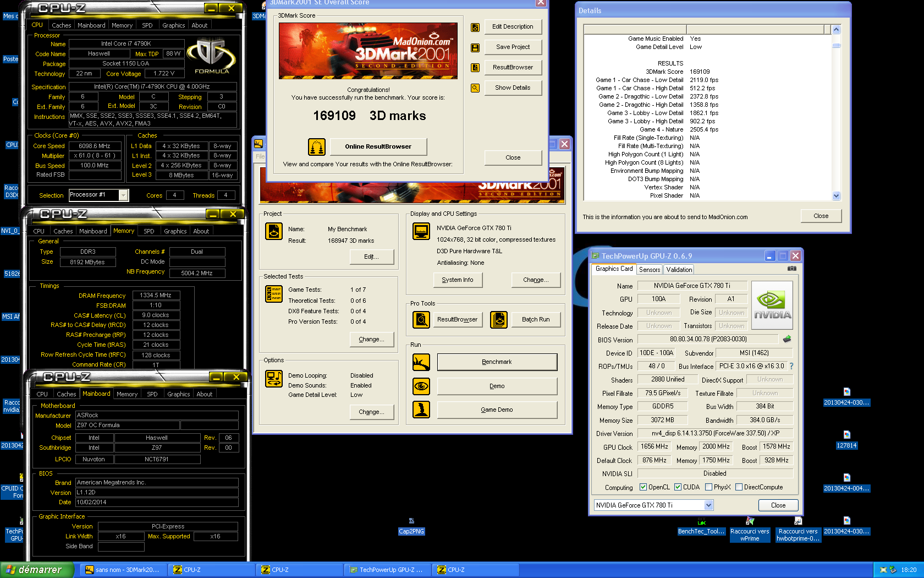The height and width of the screenshot is (578, 924).
Task: Click the Display and CPU Settings monitor icon
Action: (x=421, y=231)
